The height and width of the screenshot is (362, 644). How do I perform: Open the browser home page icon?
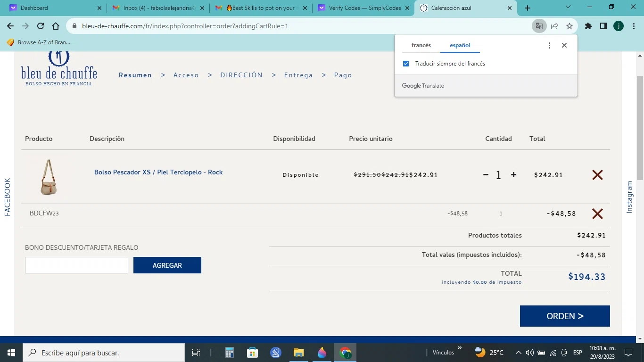pos(56,26)
